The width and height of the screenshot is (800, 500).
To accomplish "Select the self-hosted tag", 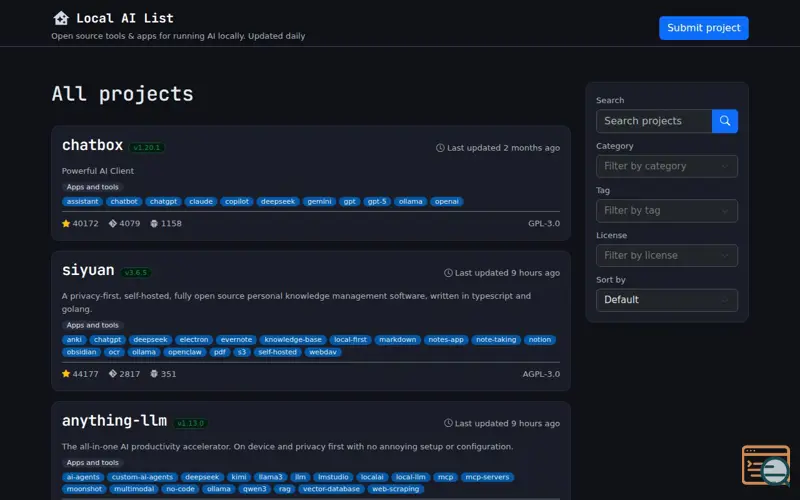I will point(278,352).
